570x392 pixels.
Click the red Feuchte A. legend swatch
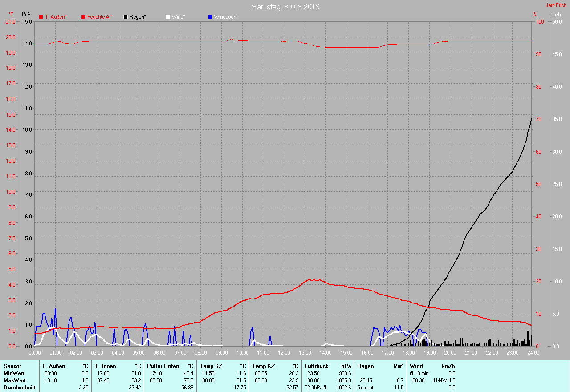coord(83,17)
